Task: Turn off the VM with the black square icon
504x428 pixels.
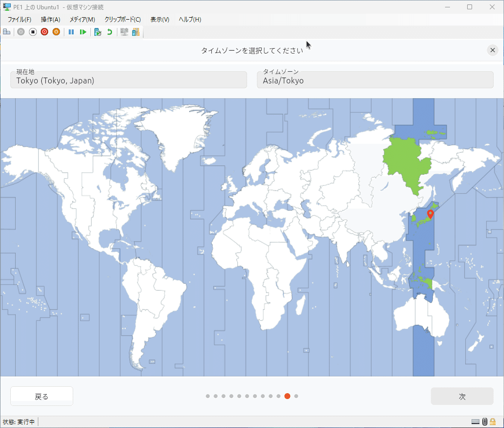Action: tap(33, 32)
